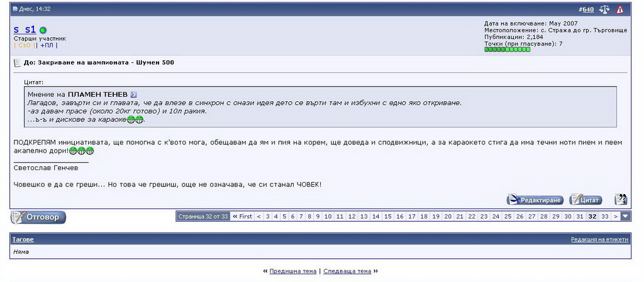Go to page 33

(x=605, y=217)
